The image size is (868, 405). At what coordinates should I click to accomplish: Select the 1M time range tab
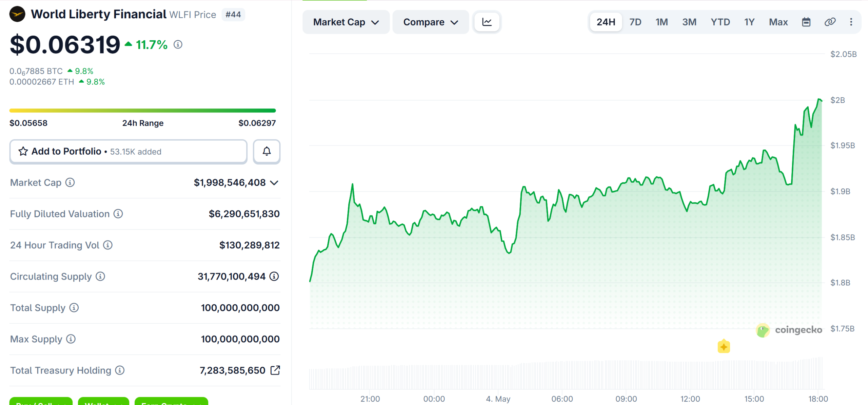click(x=662, y=22)
